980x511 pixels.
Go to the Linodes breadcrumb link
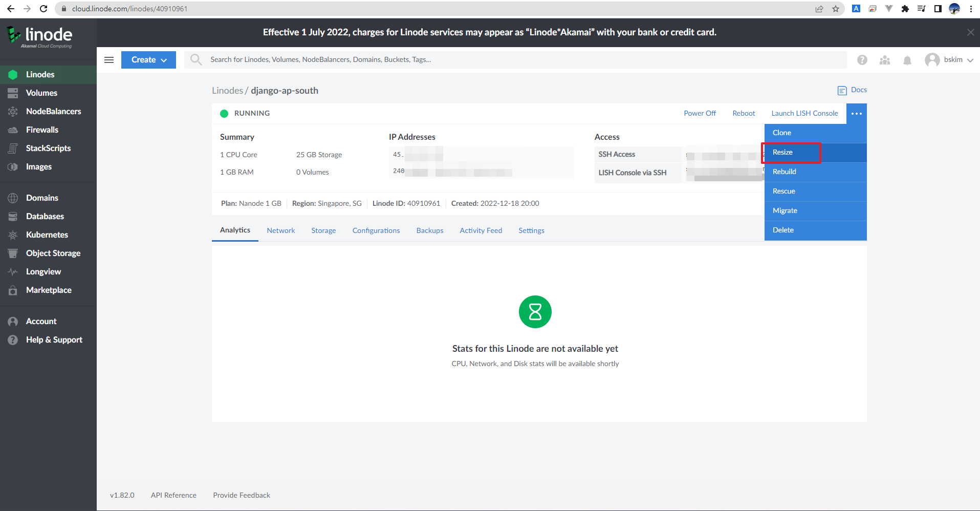[x=227, y=91]
